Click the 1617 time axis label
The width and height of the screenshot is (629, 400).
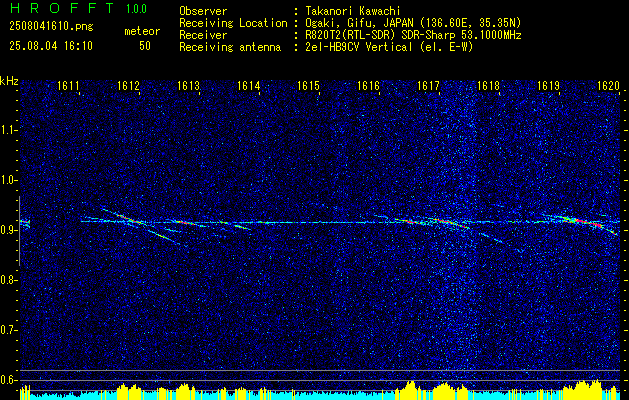[x=428, y=85]
